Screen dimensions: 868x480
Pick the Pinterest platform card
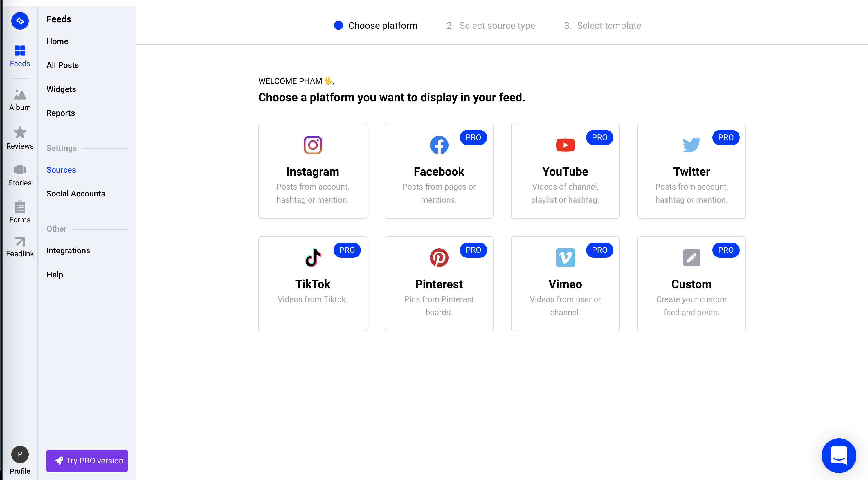(439, 284)
